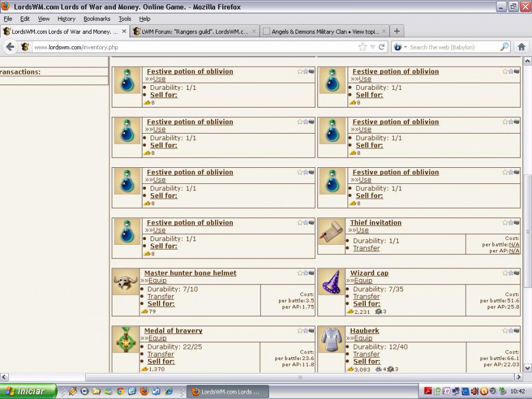Launch Firefox from the quick launch bar
532x399 pixels.
tap(144, 391)
